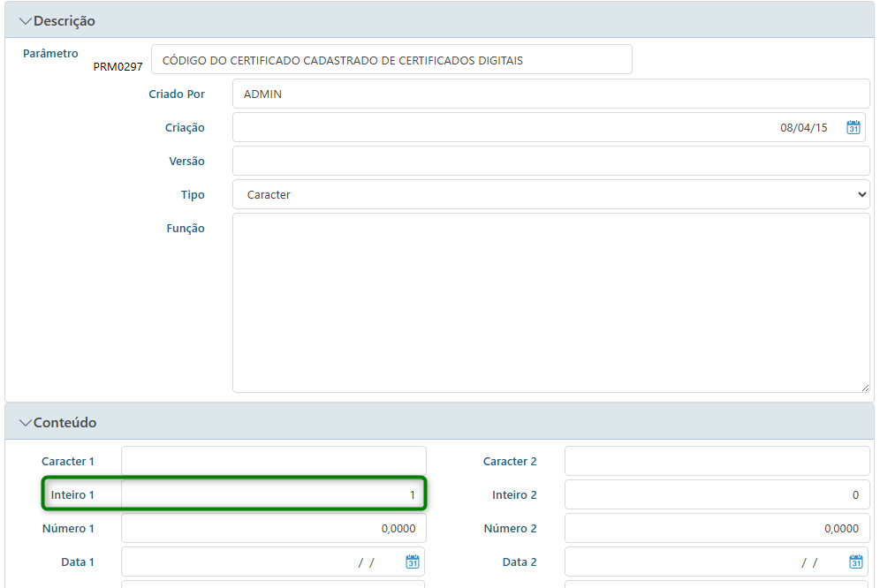Collapse the Descrição section

tap(25, 21)
